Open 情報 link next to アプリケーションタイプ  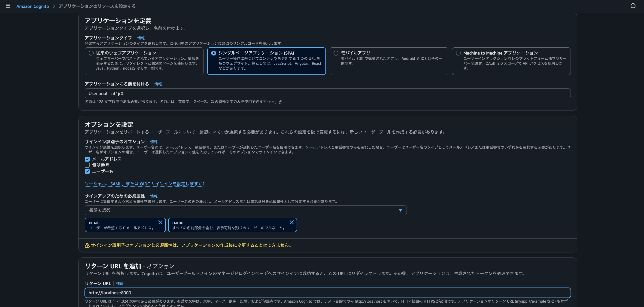(141, 38)
